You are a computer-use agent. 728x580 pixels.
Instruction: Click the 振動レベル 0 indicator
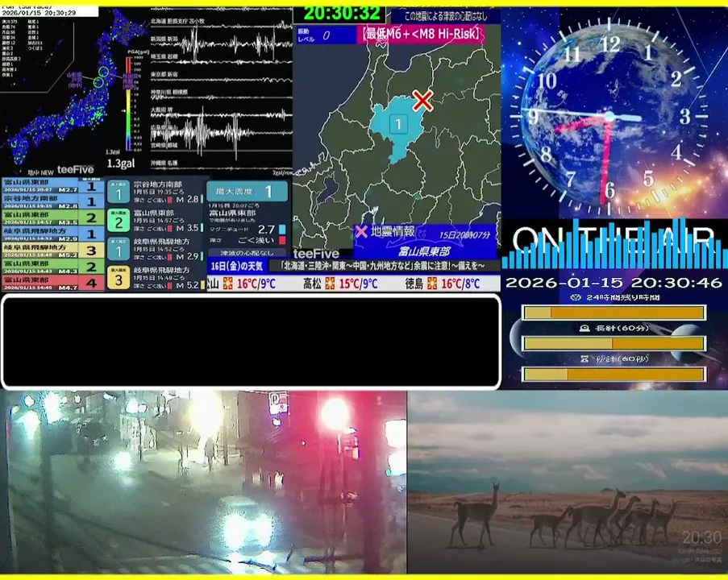click(326, 35)
